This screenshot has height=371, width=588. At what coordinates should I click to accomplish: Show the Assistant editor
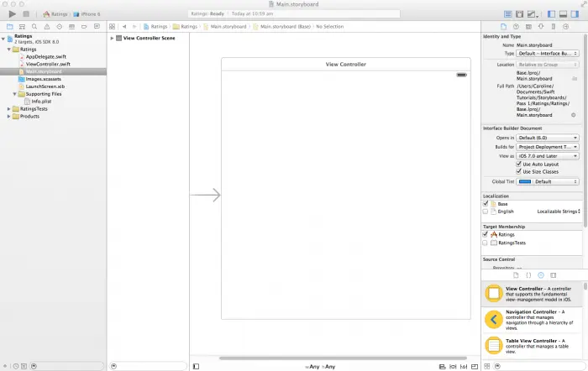(519, 14)
